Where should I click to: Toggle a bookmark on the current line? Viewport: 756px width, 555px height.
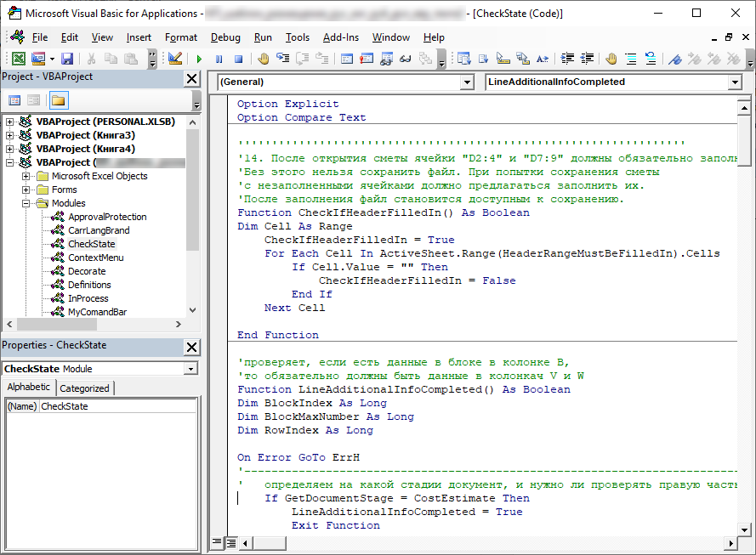click(x=675, y=59)
